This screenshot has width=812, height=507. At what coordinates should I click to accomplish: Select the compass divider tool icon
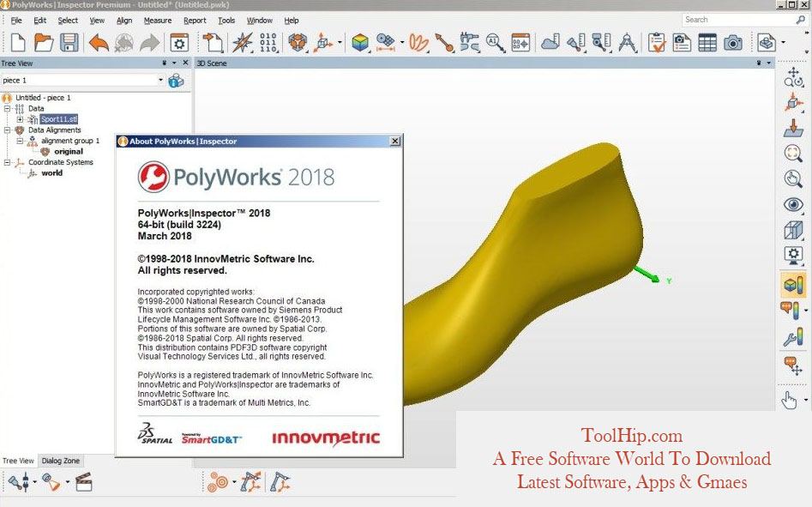pyautogui.click(x=627, y=43)
